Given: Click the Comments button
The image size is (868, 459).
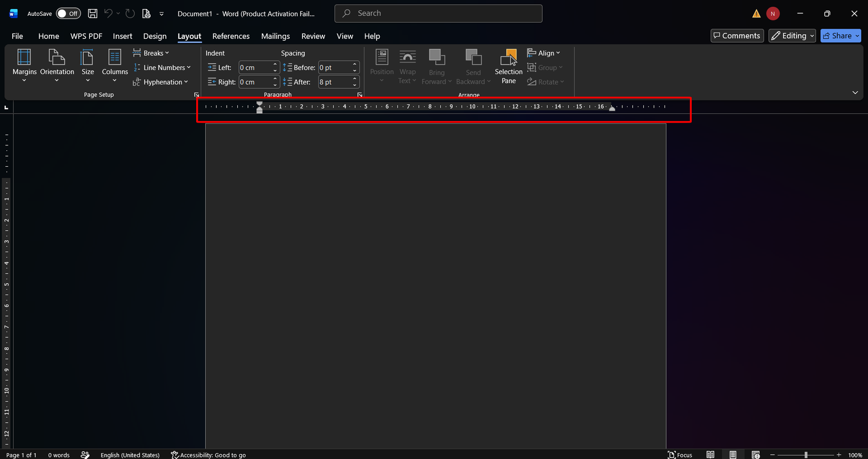Looking at the screenshot, I should (x=737, y=36).
